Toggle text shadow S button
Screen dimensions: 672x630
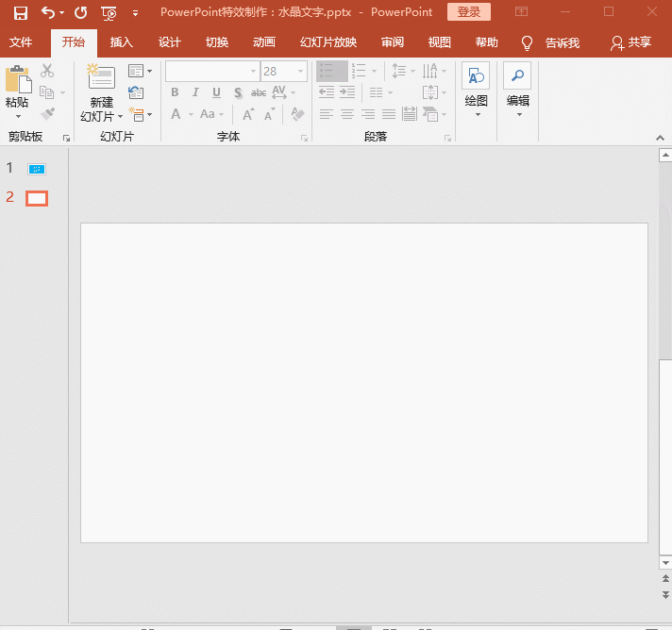238,92
